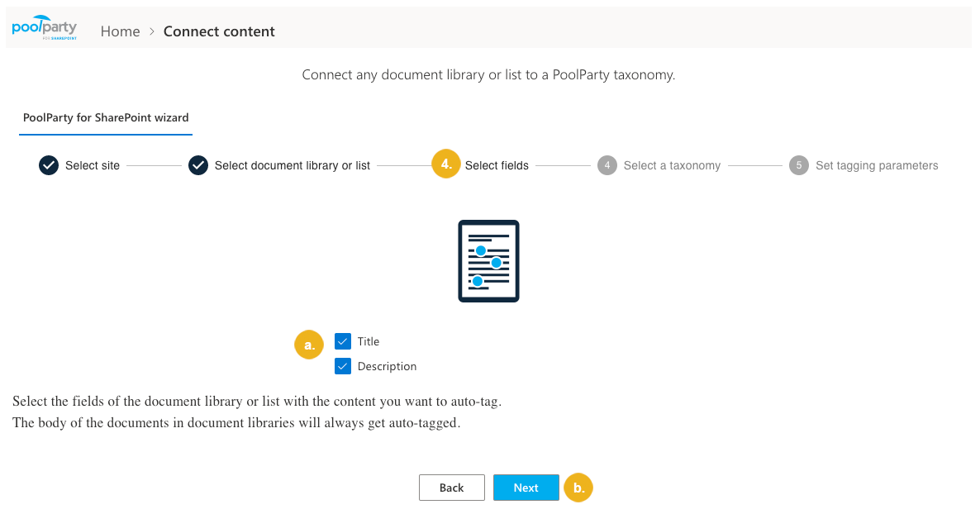Click the Select site checkmark icon
The width and height of the screenshot is (980, 514).
(49, 165)
